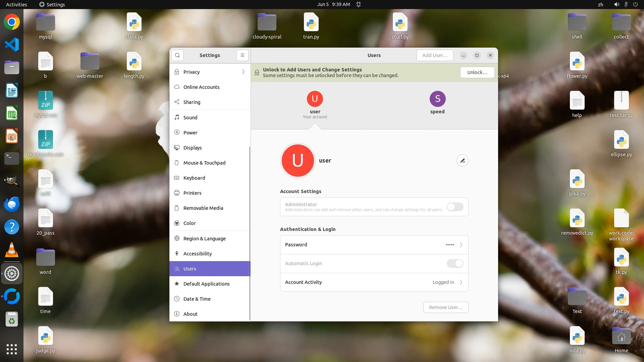Toggle the Administrator switch
This screenshot has width=644, height=362.
455,207
